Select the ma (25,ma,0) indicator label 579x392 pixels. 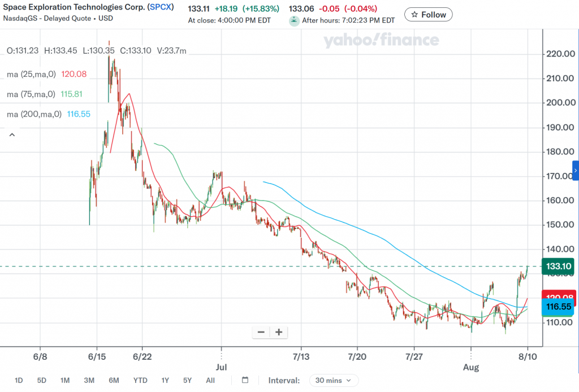32,74
